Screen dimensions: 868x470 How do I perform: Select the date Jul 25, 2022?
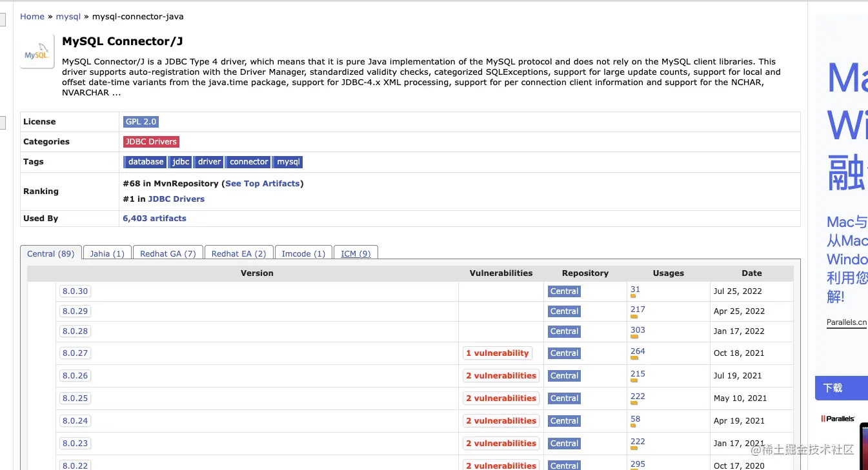[x=738, y=291]
